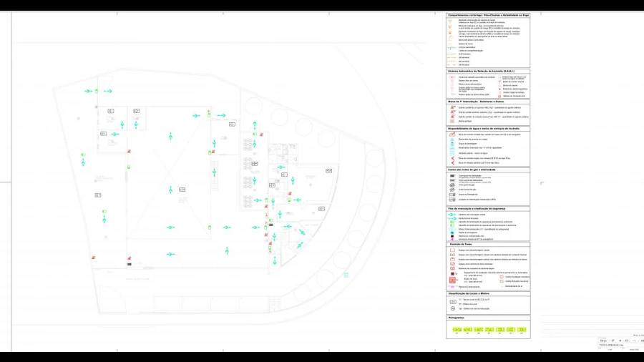Select the 'Manta ignífuga' legend symbol

(452, 121)
